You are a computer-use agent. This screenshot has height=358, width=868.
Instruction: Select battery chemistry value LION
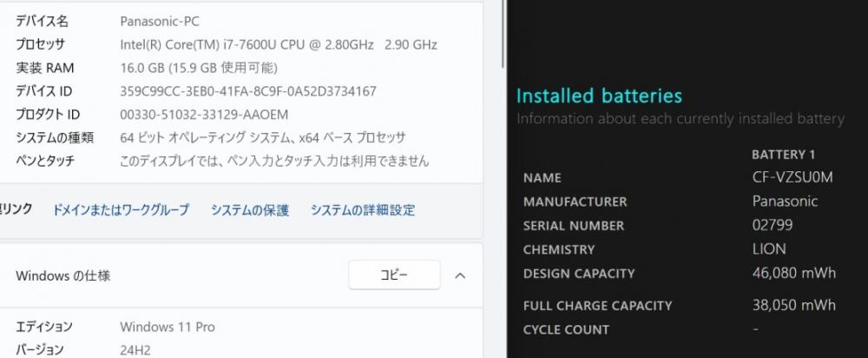point(769,249)
